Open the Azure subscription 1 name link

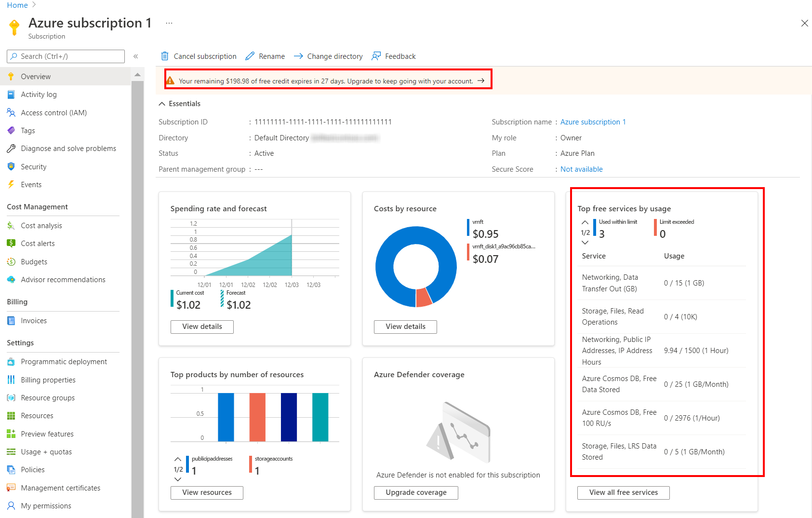tap(593, 122)
